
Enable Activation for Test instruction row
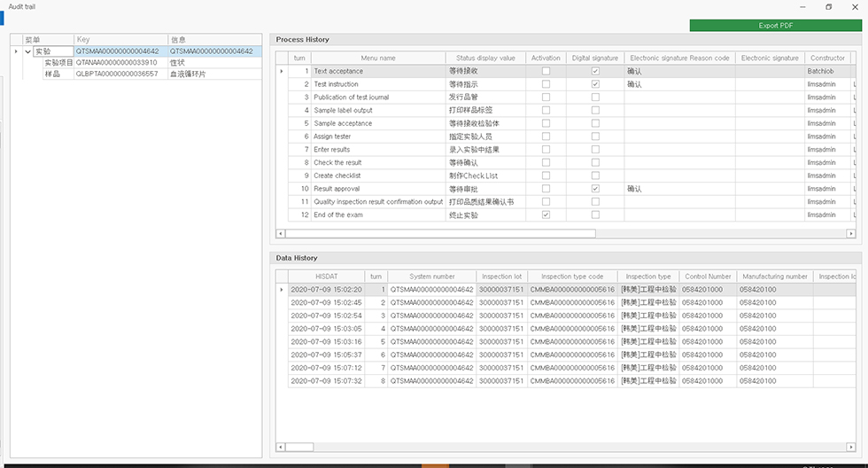[546, 84]
